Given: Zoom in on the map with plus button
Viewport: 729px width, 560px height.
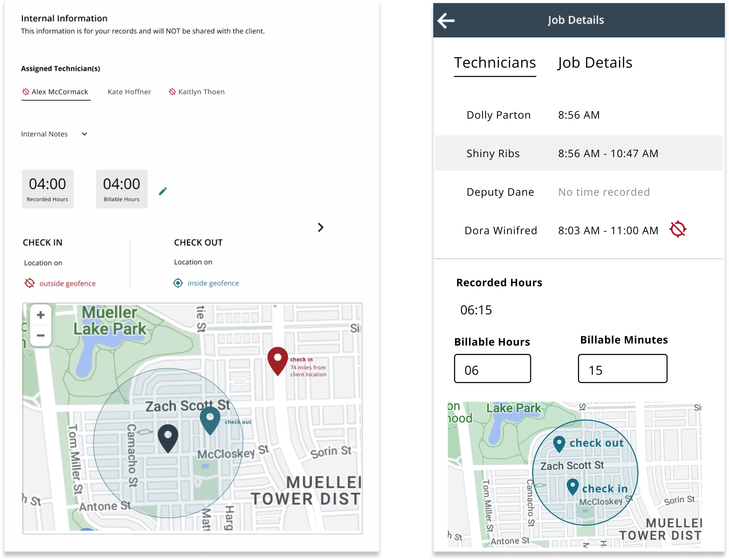Looking at the screenshot, I should [41, 315].
